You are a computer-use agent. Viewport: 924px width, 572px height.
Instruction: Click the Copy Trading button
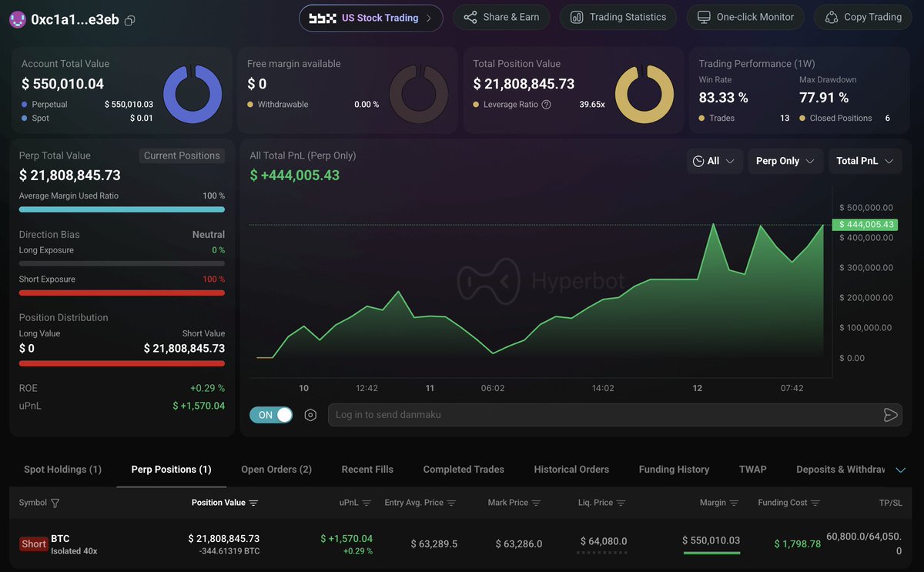click(862, 17)
